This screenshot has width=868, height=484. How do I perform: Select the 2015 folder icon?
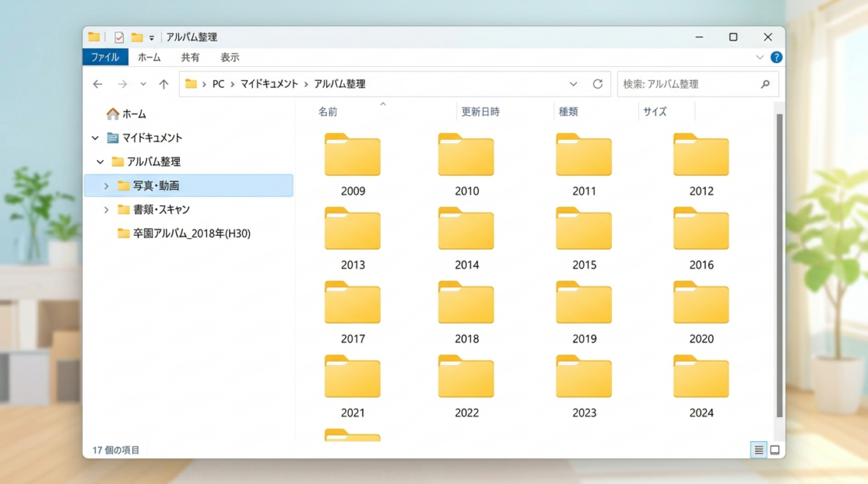[x=584, y=229]
